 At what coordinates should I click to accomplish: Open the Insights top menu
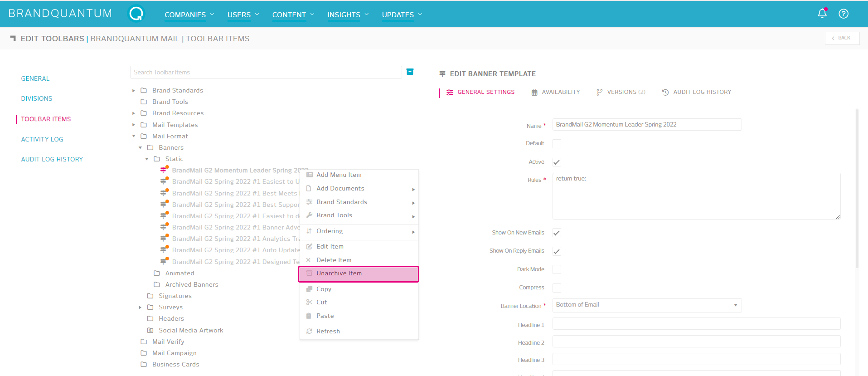coord(348,15)
